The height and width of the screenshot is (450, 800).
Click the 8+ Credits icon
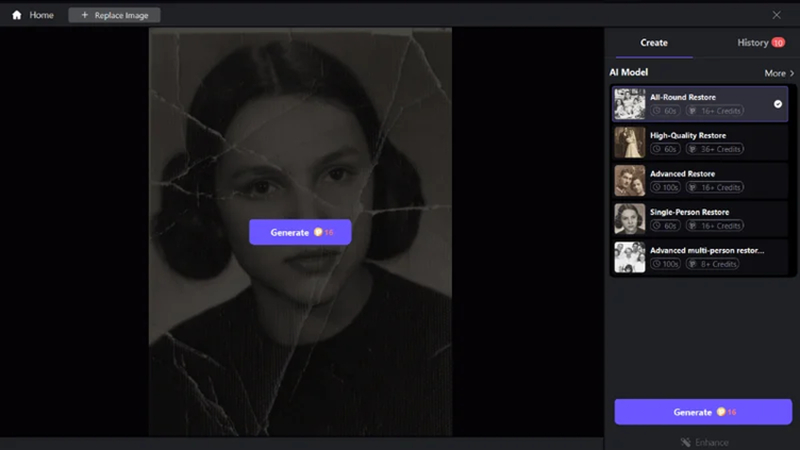tap(693, 264)
